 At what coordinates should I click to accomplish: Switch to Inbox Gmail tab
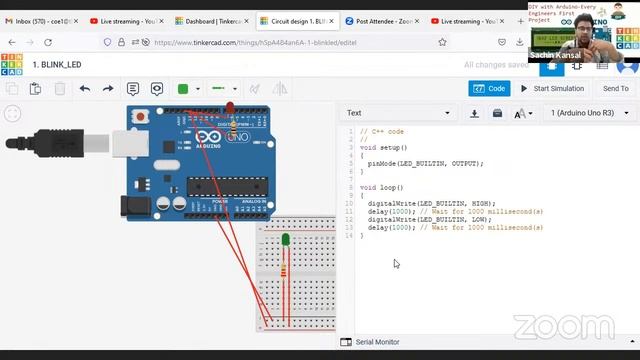[x=42, y=21]
